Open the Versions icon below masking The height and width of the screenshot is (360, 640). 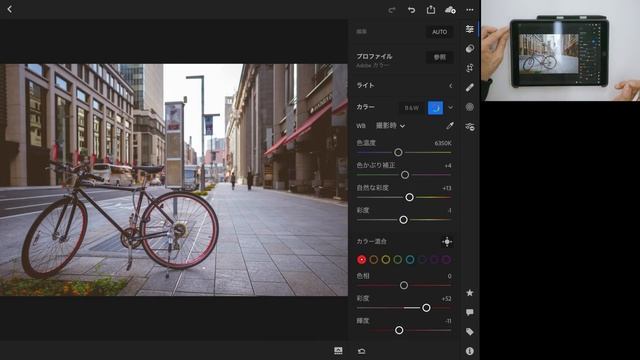coord(470,127)
